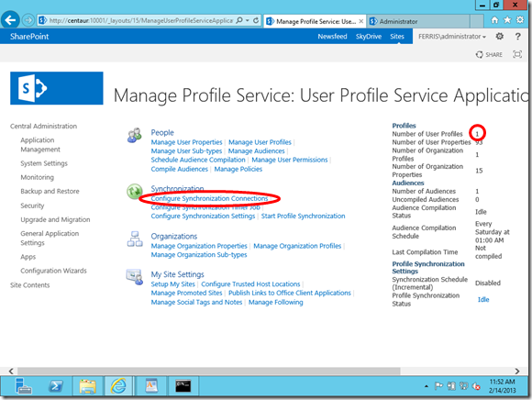Open Monitoring in left nav
The height and width of the screenshot is (400, 532).
(x=37, y=177)
